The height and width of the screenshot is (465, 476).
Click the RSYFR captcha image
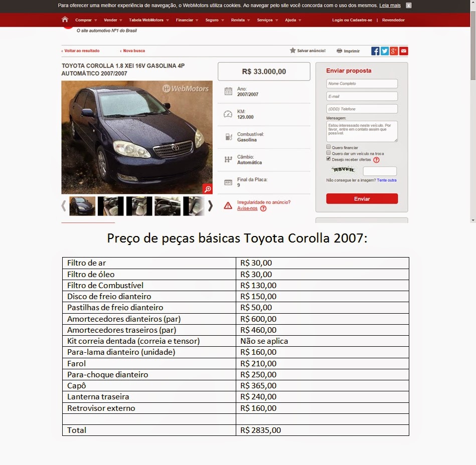coord(344,169)
